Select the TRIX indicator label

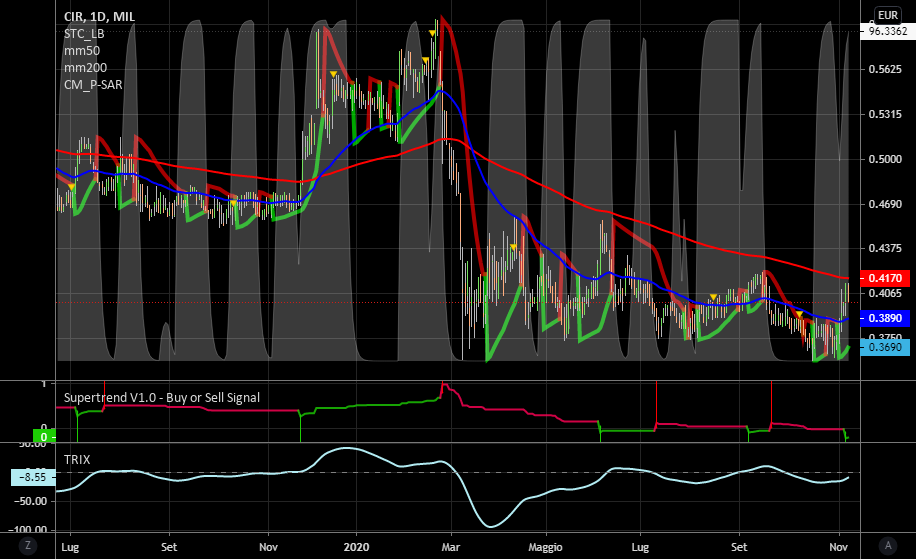pos(77,460)
